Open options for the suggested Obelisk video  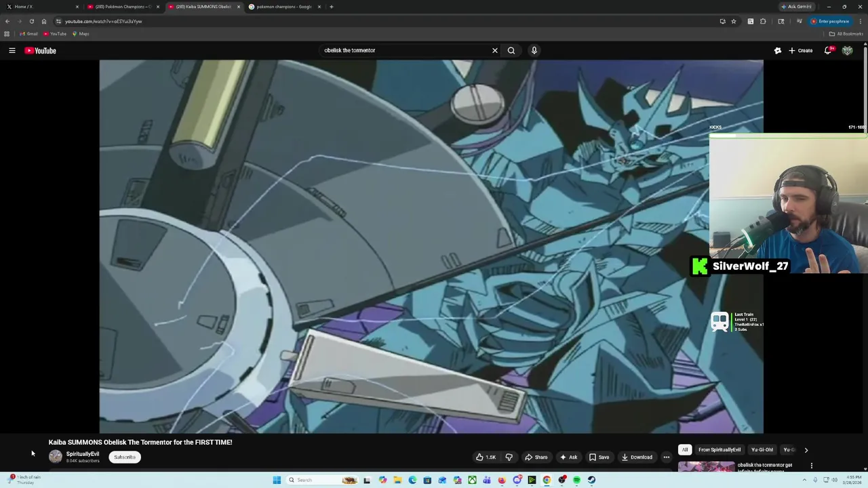[812, 466]
